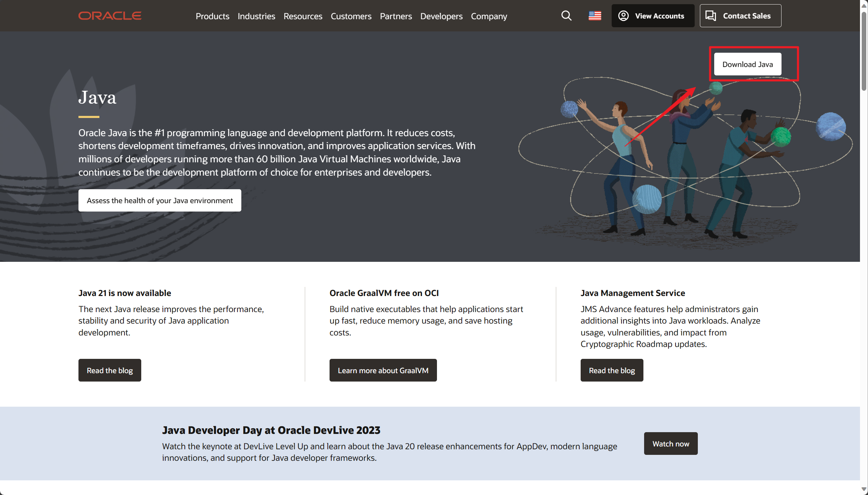
Task: Click Learn more about GraalVM
Action: pyautogui.click(x=383, y=370)
